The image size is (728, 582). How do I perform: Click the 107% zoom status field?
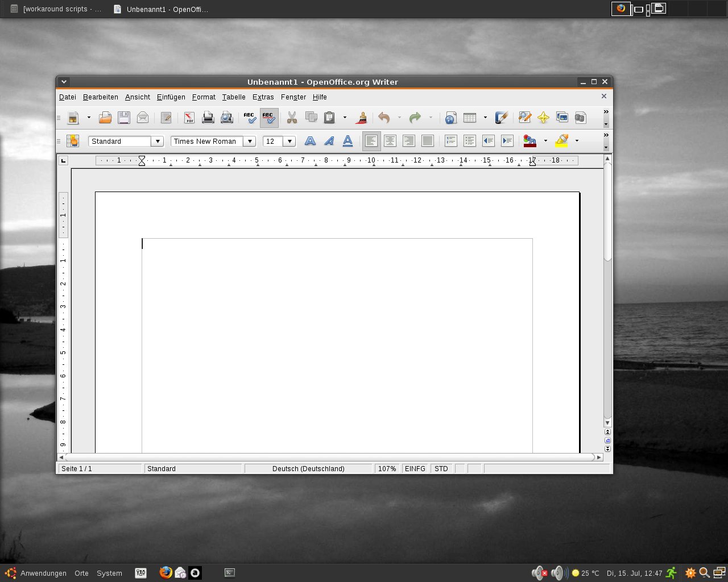(x=387, y=469)
